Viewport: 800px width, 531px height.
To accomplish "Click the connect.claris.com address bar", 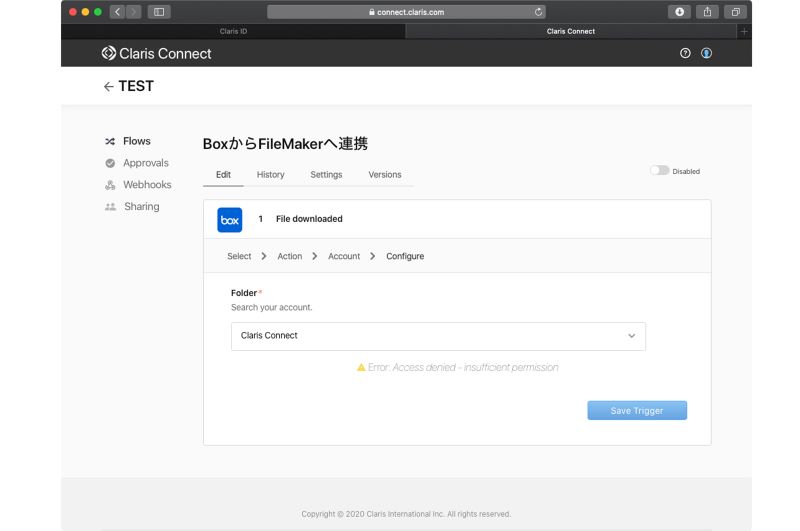I will point(406,12).
